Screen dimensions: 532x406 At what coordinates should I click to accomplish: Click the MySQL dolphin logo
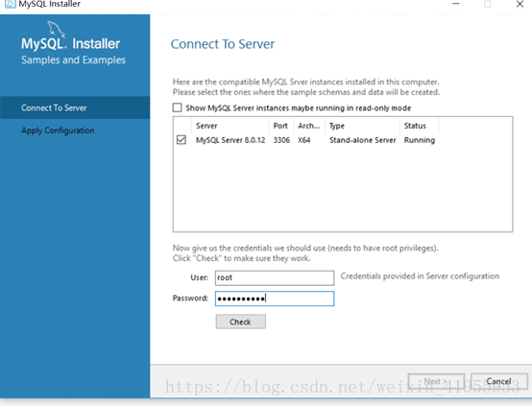[x=56, y=29]
